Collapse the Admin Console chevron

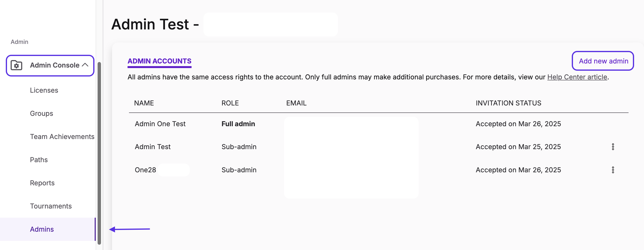pos(85,65)
